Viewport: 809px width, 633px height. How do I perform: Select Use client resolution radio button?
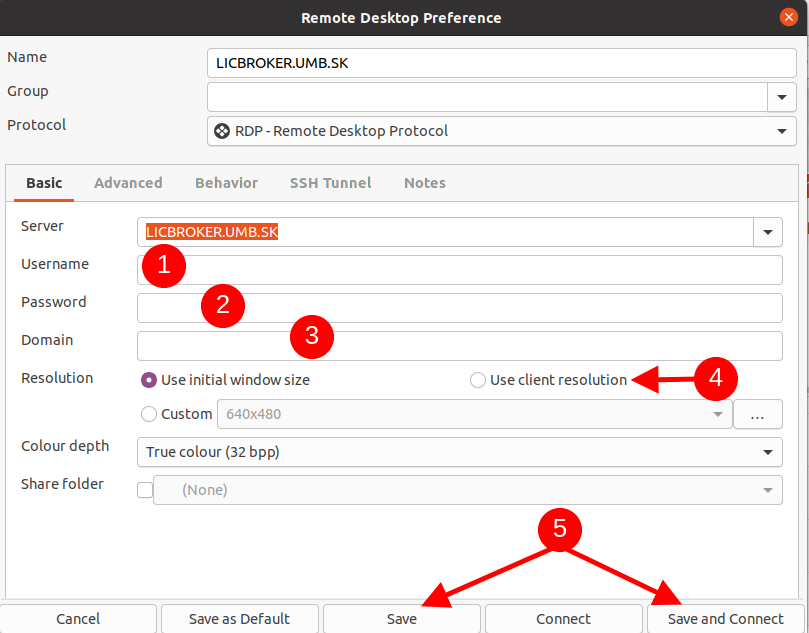[x=478, y=380]
